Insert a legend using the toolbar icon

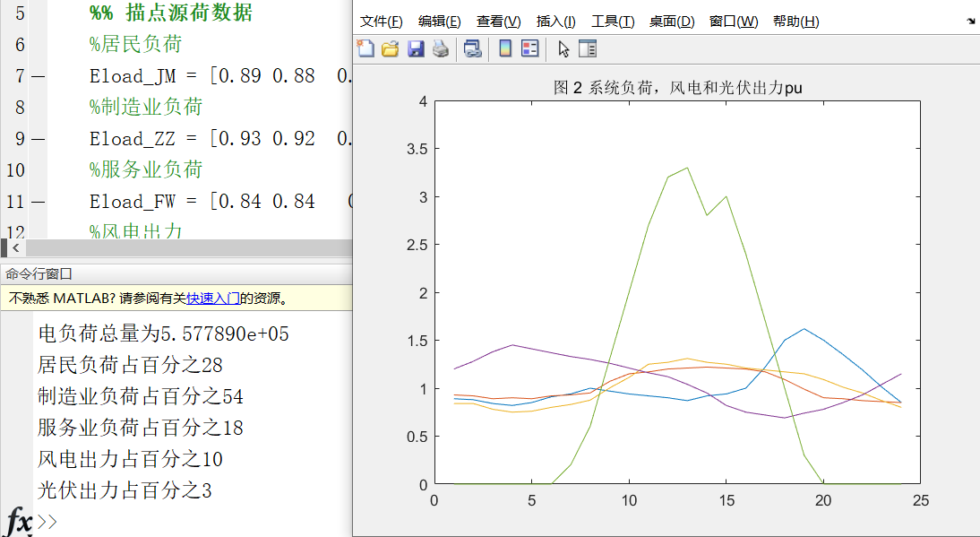tap(529, 48)
